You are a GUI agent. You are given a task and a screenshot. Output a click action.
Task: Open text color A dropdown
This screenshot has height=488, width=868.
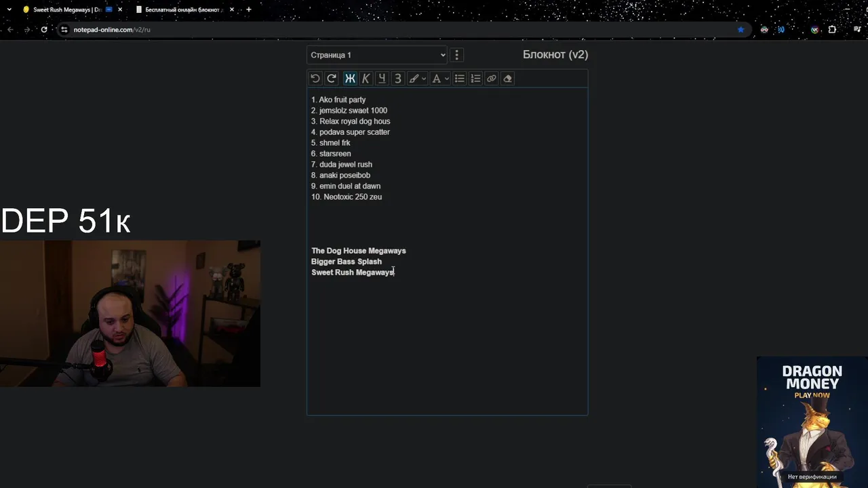pyautogui.click(x=440, y=79)
